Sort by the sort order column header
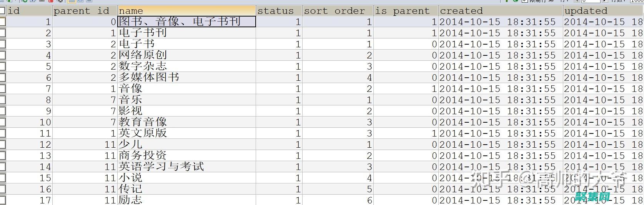Image resolution: width=644 pixels, height=205 pixels. pyautogui.click(x=338, y=11)
